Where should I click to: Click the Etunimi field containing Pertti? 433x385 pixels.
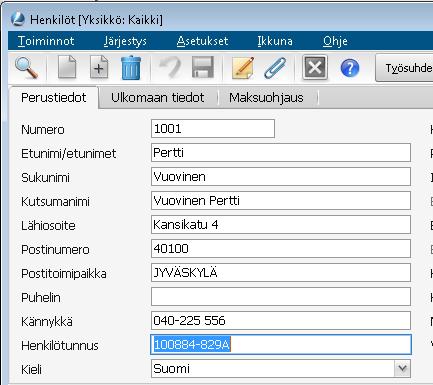point(281,153)
